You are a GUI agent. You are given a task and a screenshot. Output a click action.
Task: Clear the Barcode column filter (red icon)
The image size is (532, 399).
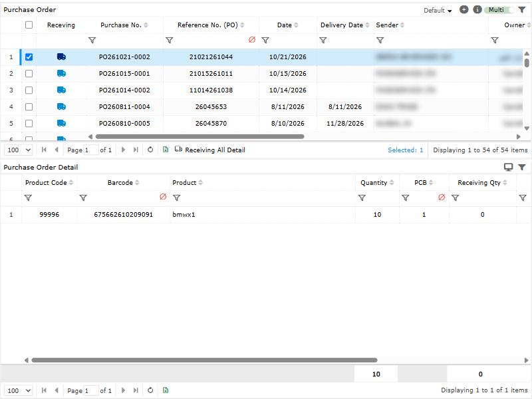click(x=163, y=197)
